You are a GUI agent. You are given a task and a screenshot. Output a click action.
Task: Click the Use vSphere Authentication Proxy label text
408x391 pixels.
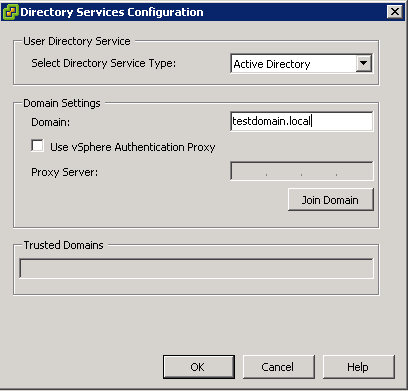133,147
